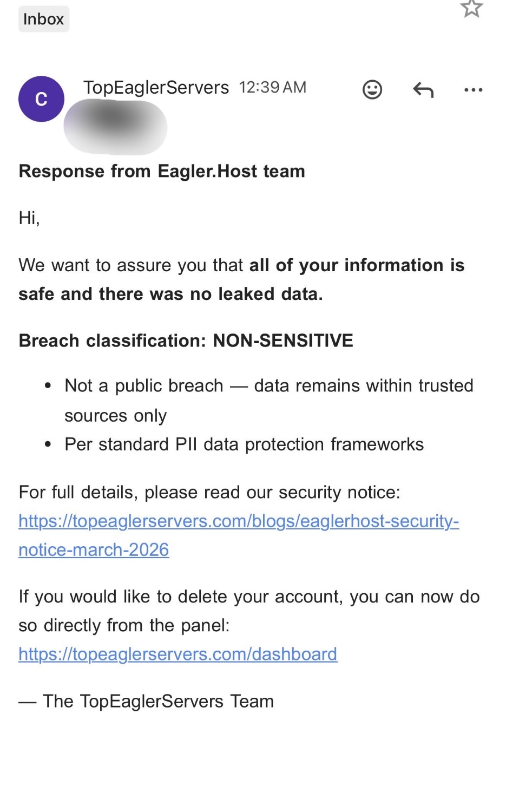
Task: Tap the Inbox label chip
Action: 43,19
